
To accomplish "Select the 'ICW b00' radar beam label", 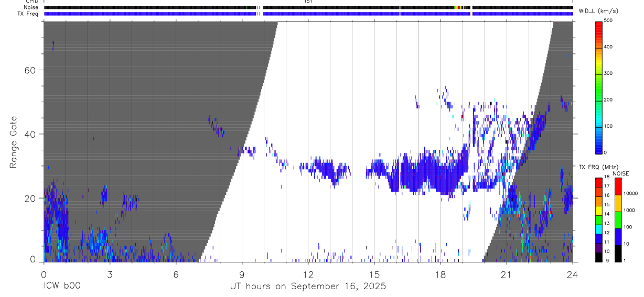I will (x=62, y=287).
